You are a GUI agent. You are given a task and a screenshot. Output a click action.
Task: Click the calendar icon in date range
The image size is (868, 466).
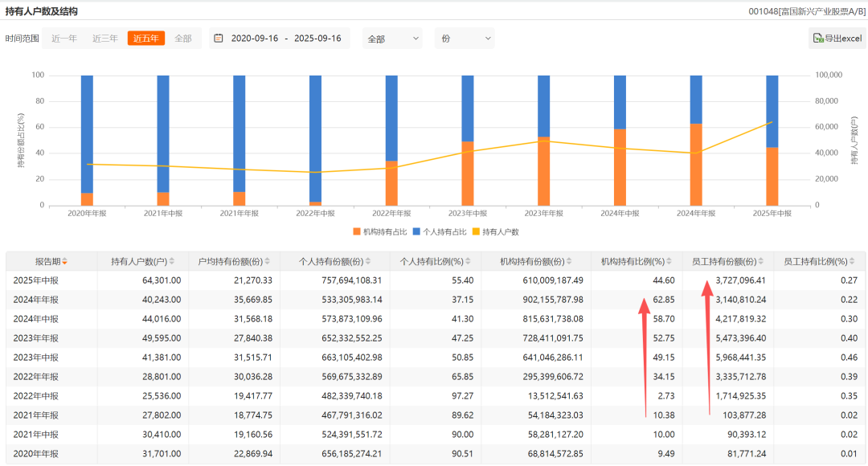(x=219, y=39)
